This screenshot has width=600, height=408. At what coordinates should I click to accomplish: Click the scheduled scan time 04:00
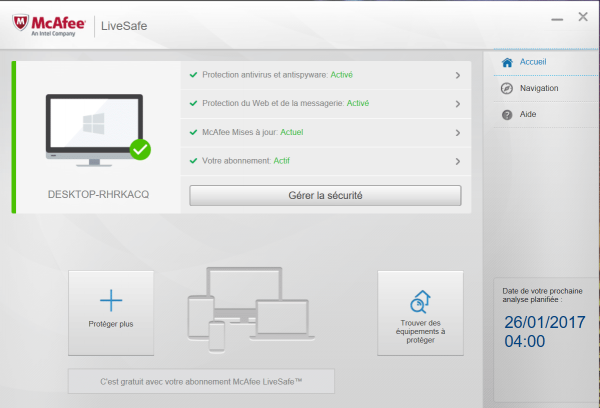click(524, 341)
